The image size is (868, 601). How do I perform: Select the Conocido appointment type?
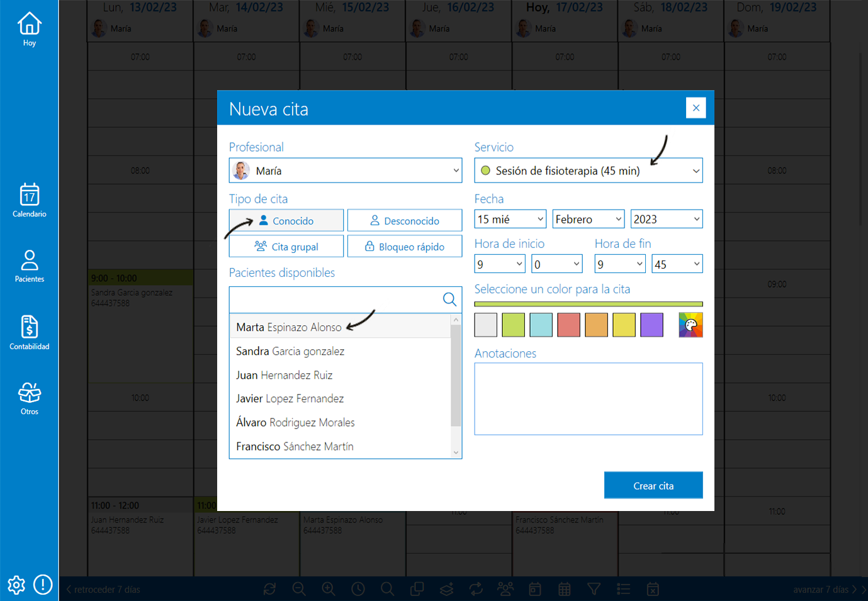(286, 220)
